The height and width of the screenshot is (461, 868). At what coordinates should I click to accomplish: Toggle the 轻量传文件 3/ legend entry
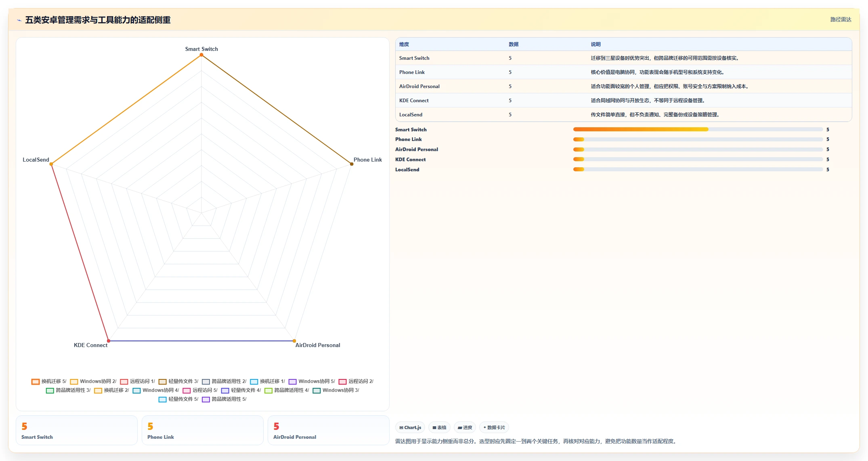178,381
